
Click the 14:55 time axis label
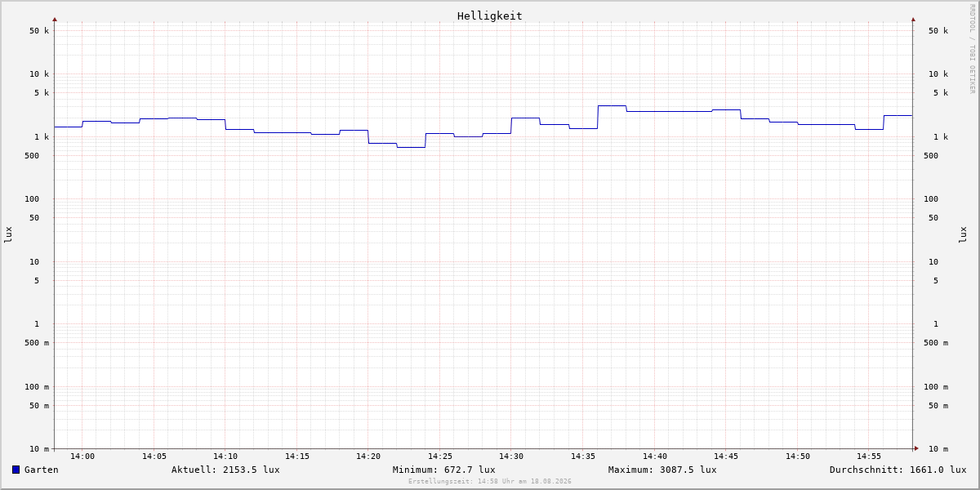[x=869, y=457]
